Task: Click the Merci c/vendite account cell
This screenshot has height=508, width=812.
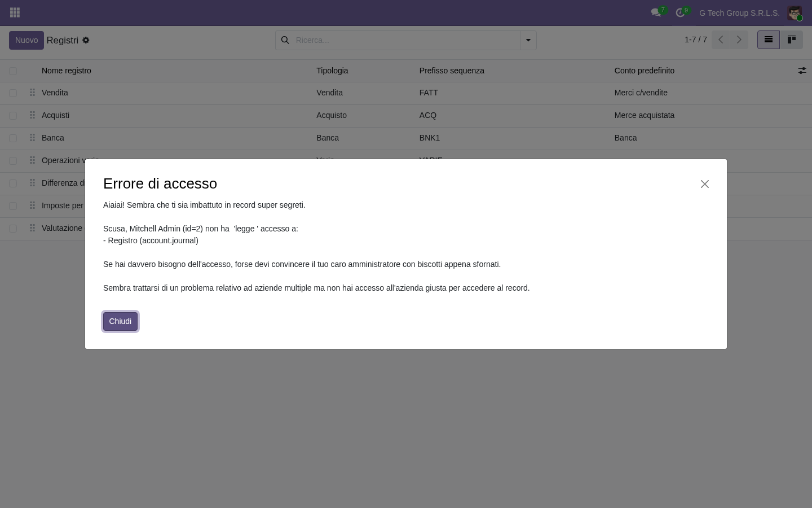Action: point(641,93)
